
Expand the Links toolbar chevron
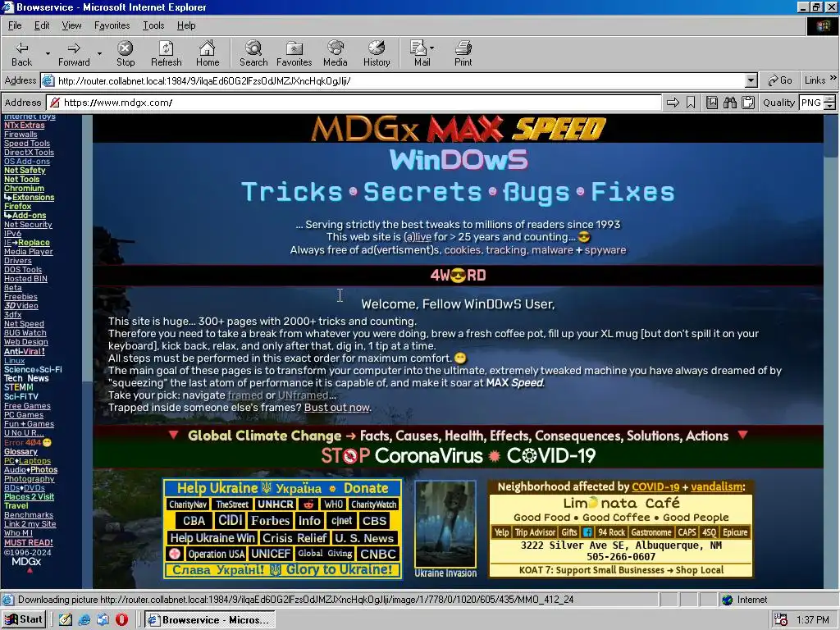[833, 78]
